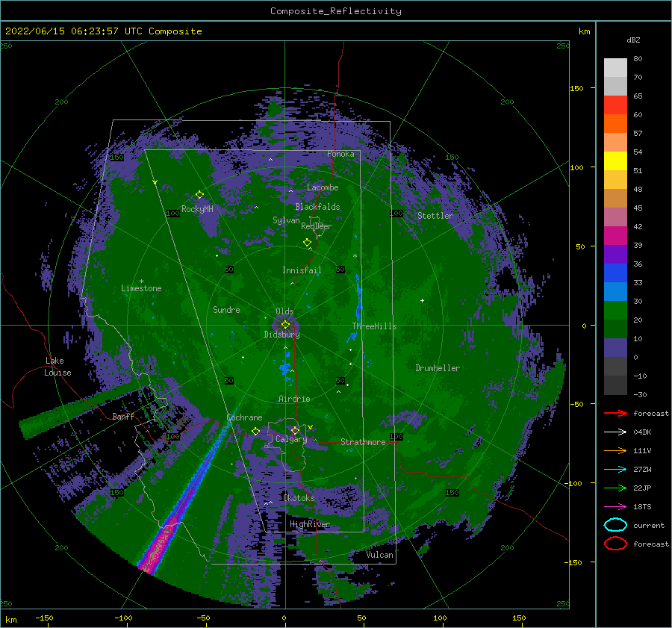
Task: Click the HighRiver label
Action: pyautogui.click(x=309, y=524)
